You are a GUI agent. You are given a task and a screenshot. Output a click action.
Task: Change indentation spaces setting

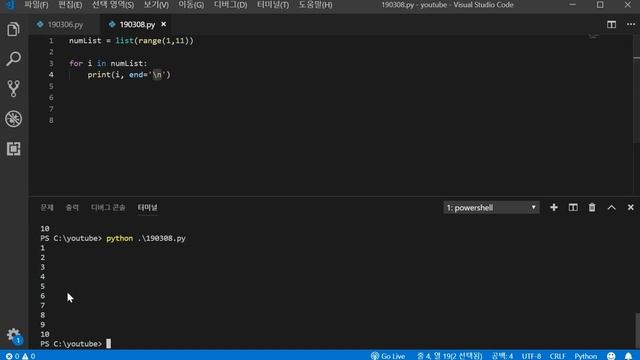coord(502,356)
